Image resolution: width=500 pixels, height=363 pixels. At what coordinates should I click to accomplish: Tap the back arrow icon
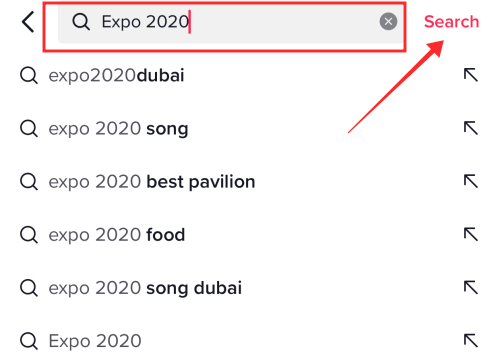click(28, 22)
